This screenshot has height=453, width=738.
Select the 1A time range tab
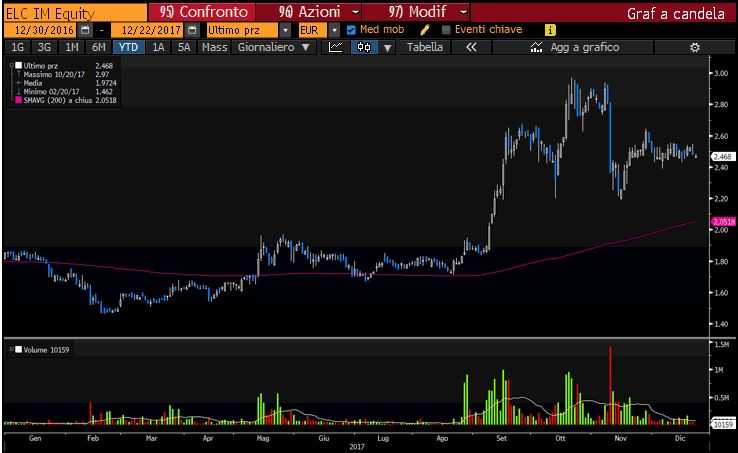pos(158,47)
